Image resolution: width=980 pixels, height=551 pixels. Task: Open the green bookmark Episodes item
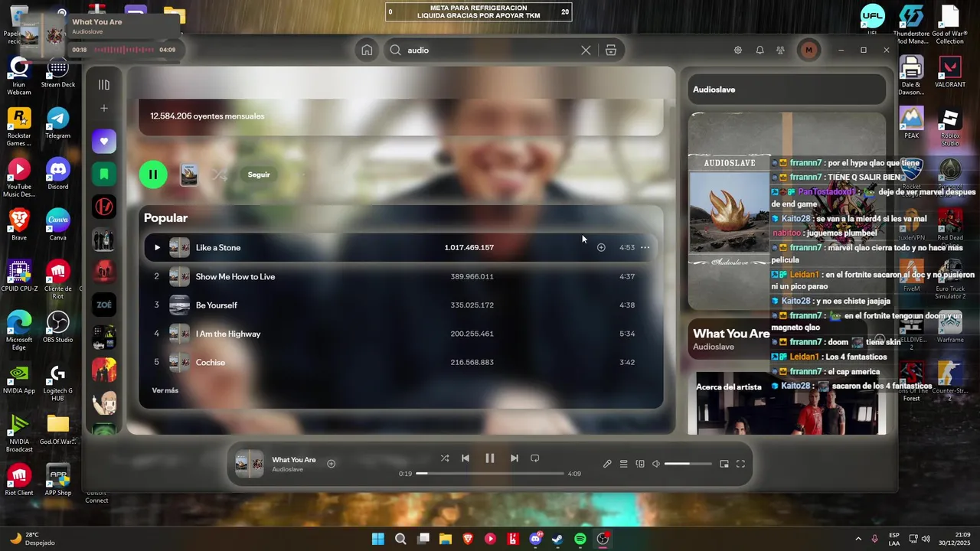(x=104, y=174)
